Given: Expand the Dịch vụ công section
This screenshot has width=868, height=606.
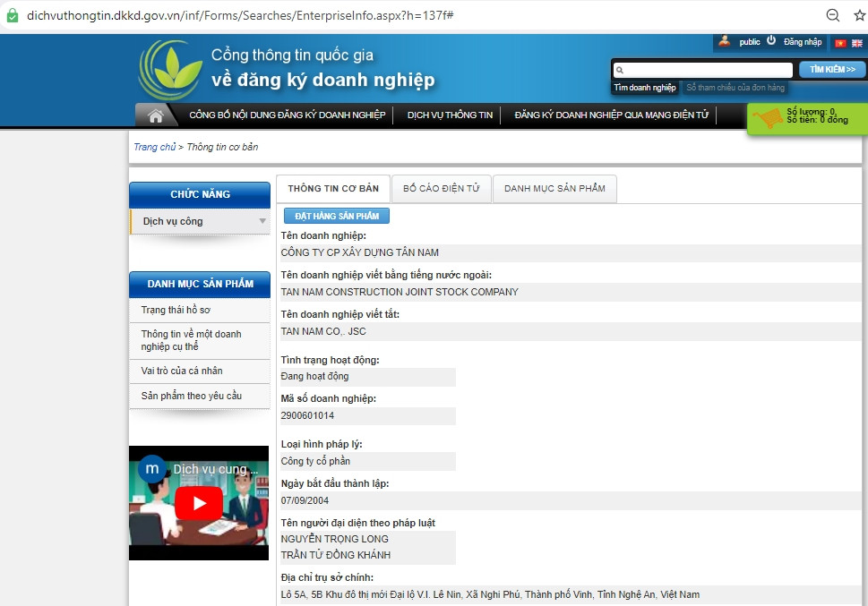Looking at the screenshot, I should tap(199, 221).
